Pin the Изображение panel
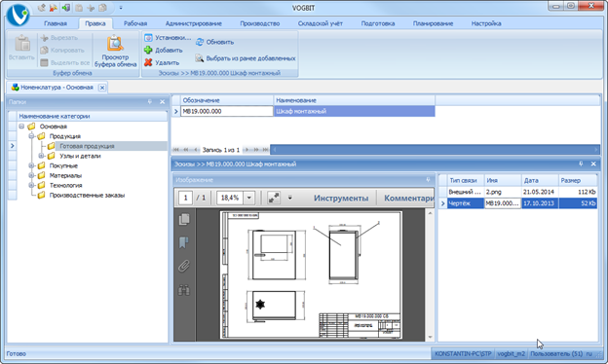The width and height of the screenshot is (608, 364). [x=428, y=180]
